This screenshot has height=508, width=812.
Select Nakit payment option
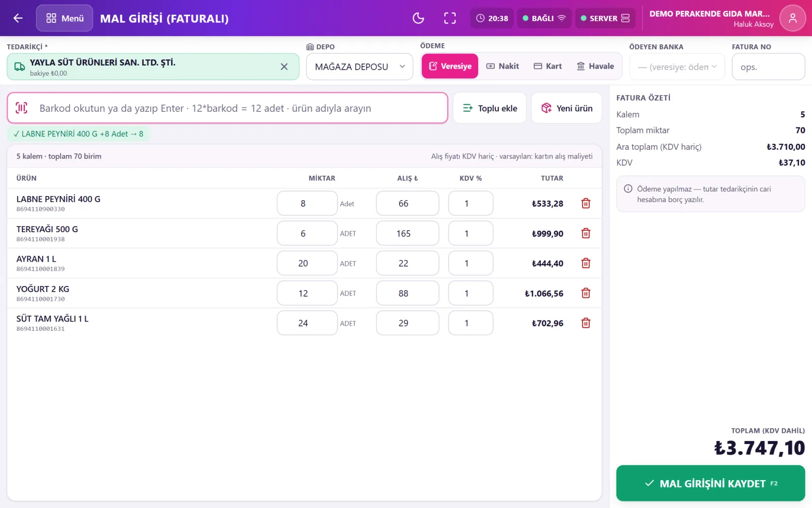point(502,66)
